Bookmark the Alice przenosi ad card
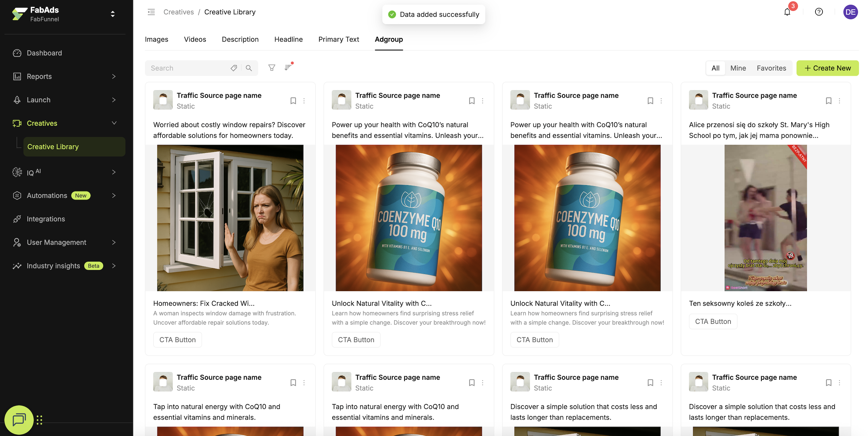This screenshot has width=868, height=436. pos(829,101)
